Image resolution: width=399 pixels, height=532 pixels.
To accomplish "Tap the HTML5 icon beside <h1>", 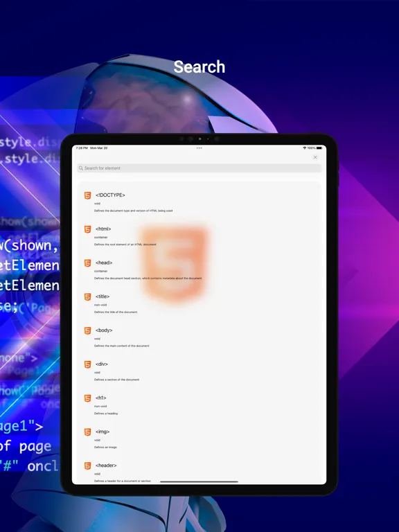I will click(x=87, y=398).
